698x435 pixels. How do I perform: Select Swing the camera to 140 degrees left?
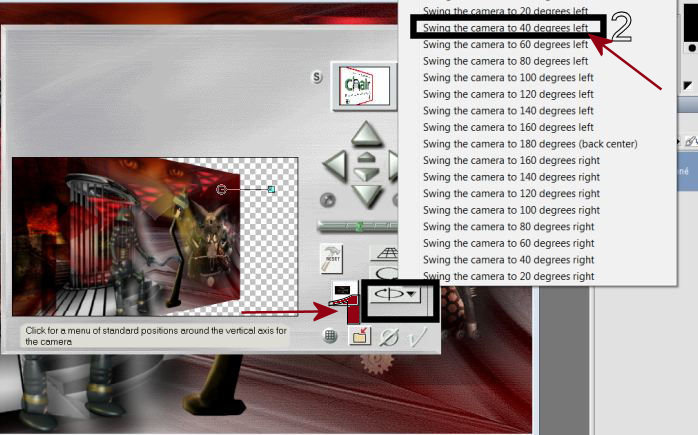click(508, 110)
